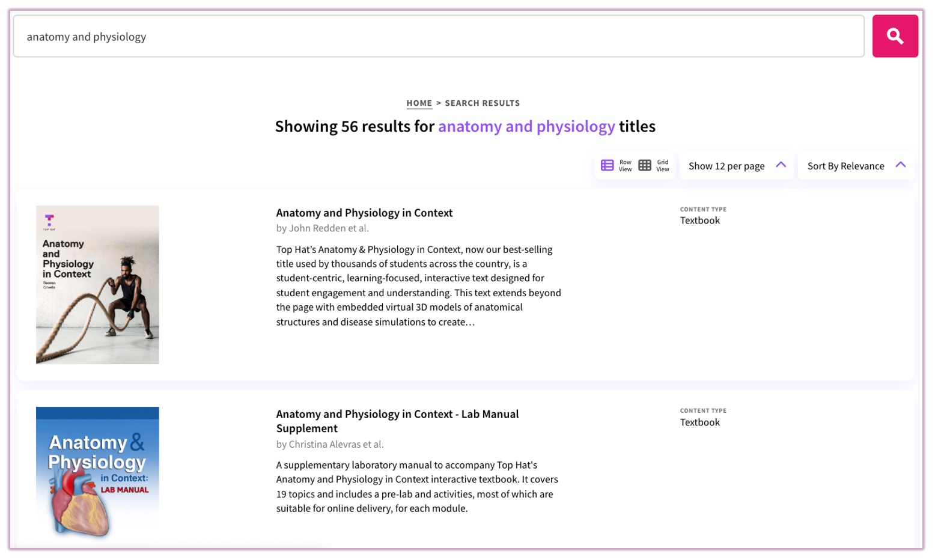The width and height of the screenshot is (935, 560).
Task: Select the Grid View label toggle
Action: (x=662, y=166)
